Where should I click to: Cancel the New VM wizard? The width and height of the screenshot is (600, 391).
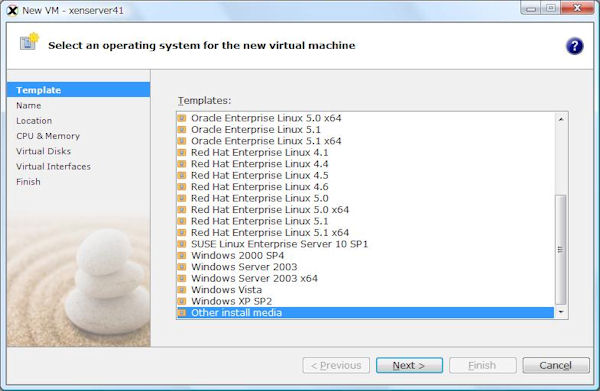pos(556,365)
